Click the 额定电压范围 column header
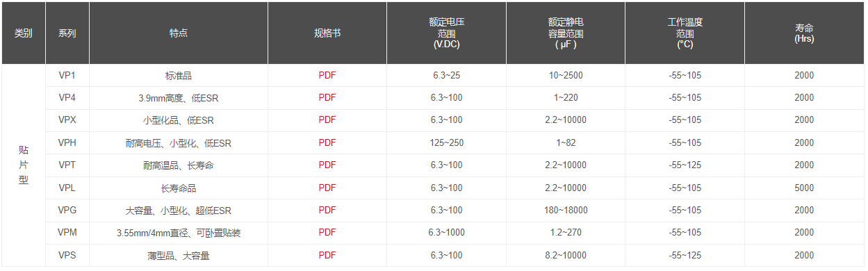868x271 pixels. (x=446, y=33)
